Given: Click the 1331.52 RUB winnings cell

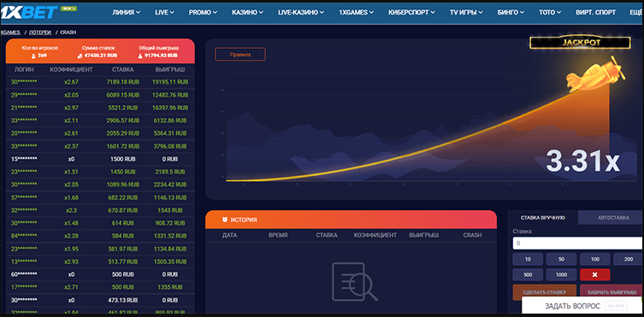Looking at the screenshot, I should [x=170, y=236].
